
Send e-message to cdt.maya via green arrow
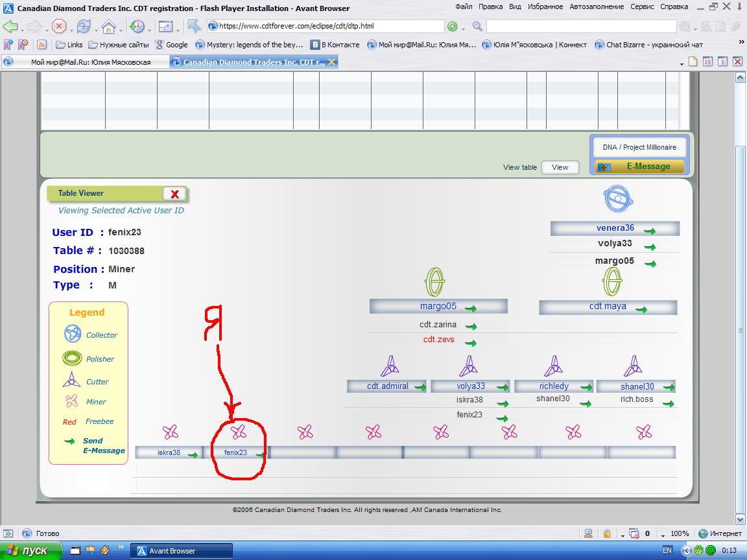[x=641, y=309]
